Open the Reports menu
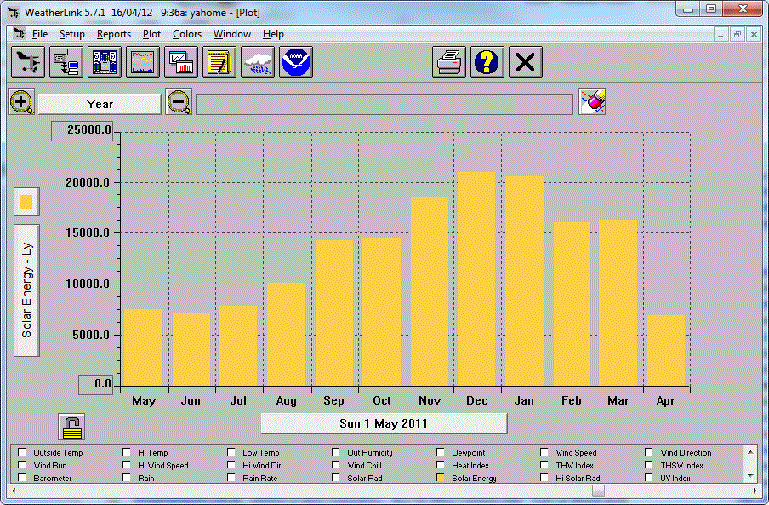Image resolution: width=769 pixels, height=505 pixels. pyautogui.click(x=114, y=34)
